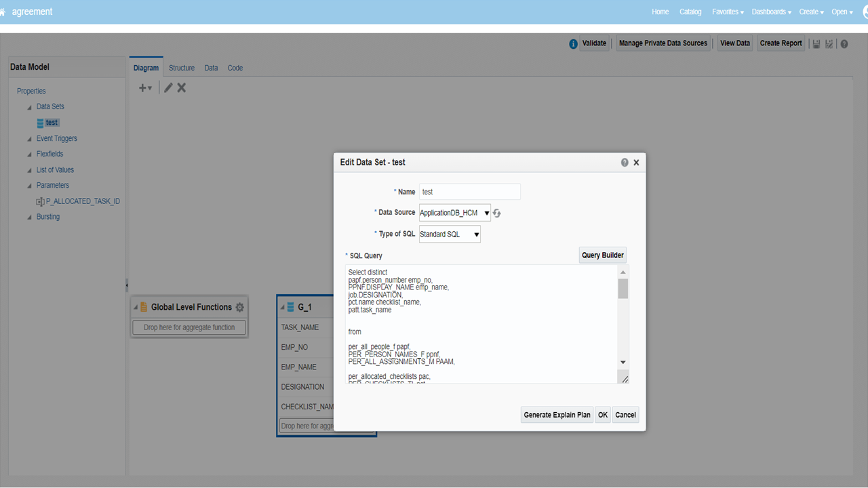868x488 pixels.
Task: Open the plus new data set dropdown
Action: [x=145, y=87]
